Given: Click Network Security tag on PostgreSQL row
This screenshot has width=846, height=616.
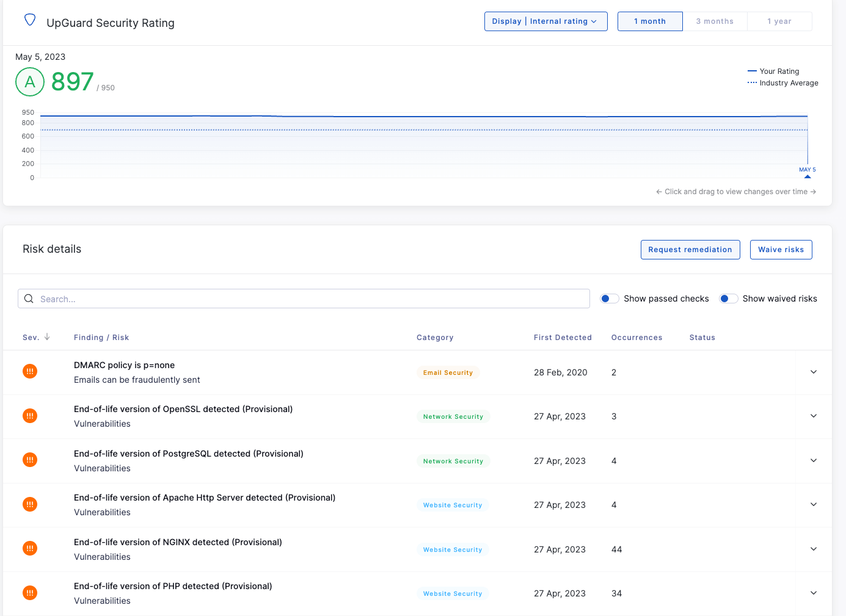Looking at the screenshot, I should coord(453,461).
